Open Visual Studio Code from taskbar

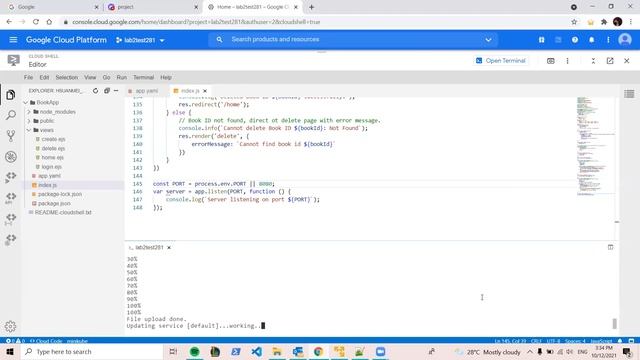tap(256, 351)
